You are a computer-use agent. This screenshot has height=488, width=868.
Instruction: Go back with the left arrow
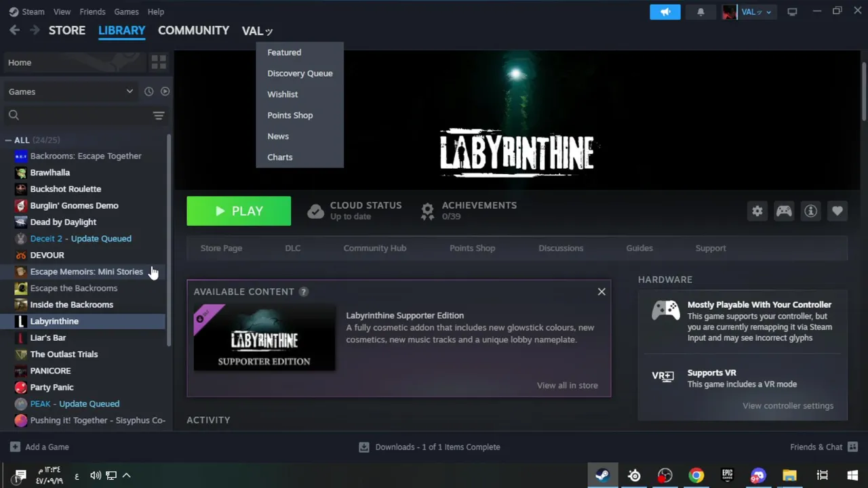tap(14, 30)
